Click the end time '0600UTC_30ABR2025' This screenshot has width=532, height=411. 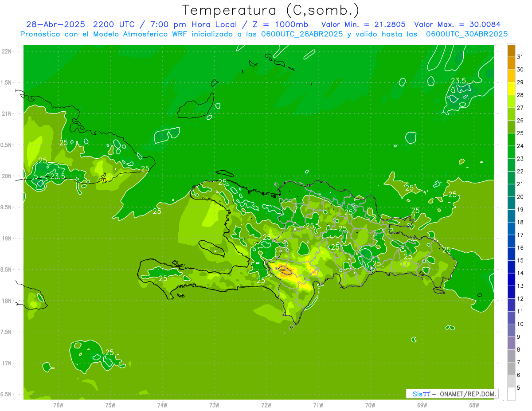coord(466,34)
